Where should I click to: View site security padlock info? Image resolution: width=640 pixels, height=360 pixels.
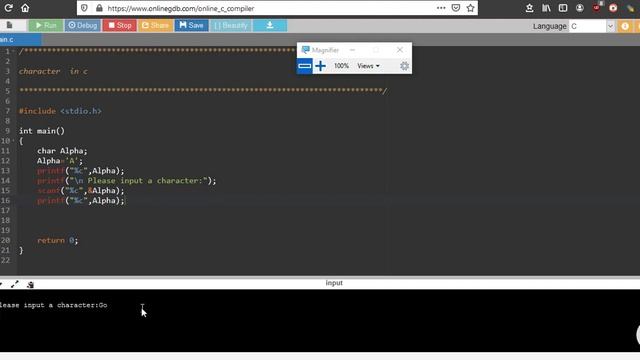(x=99, y=8)
